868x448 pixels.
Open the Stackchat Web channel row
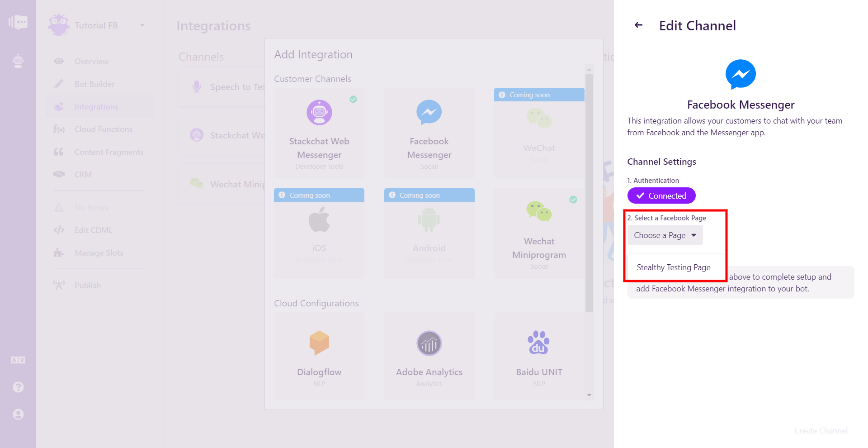tap(222, 135)
